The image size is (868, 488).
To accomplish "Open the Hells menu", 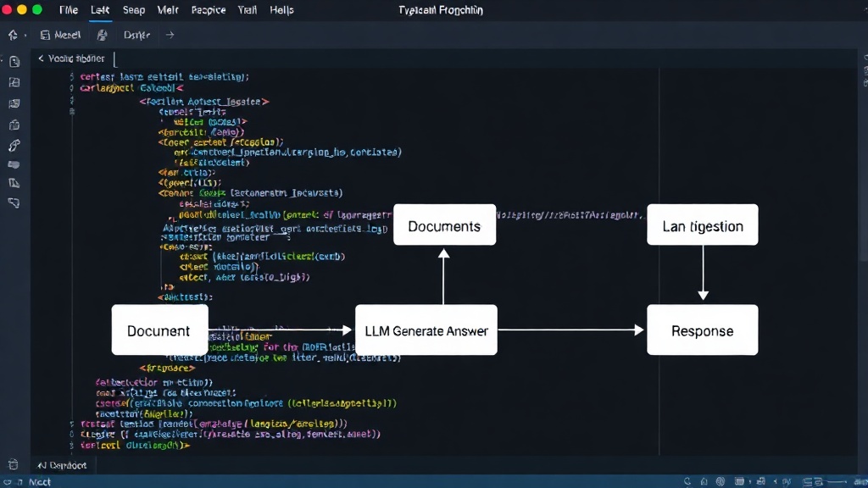I will [281, 10].
